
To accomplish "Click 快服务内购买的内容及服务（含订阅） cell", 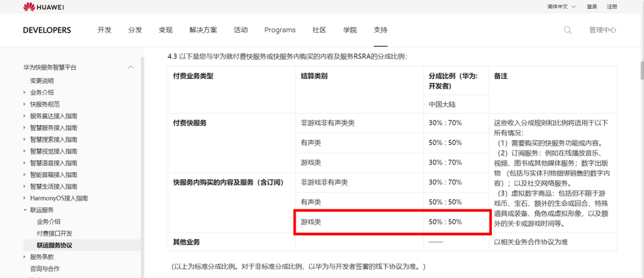I will [x=228, y=182].
